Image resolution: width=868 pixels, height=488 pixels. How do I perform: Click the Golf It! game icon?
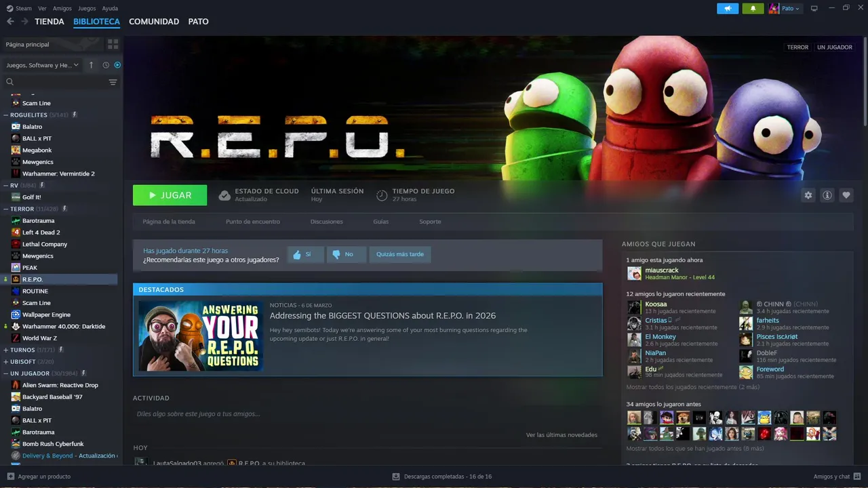16,197
